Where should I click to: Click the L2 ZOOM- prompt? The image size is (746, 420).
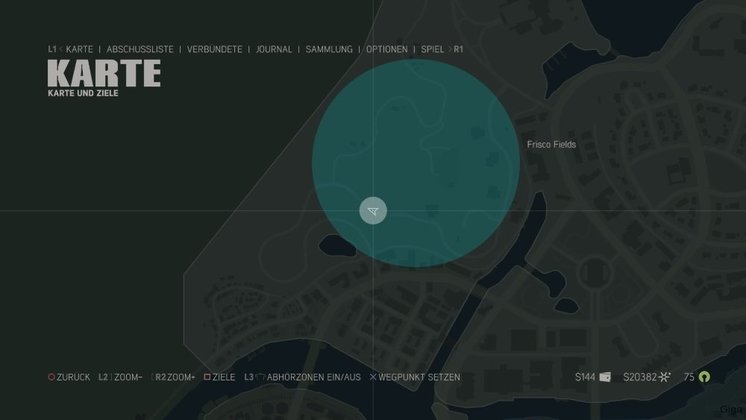[x=120, y=377]
